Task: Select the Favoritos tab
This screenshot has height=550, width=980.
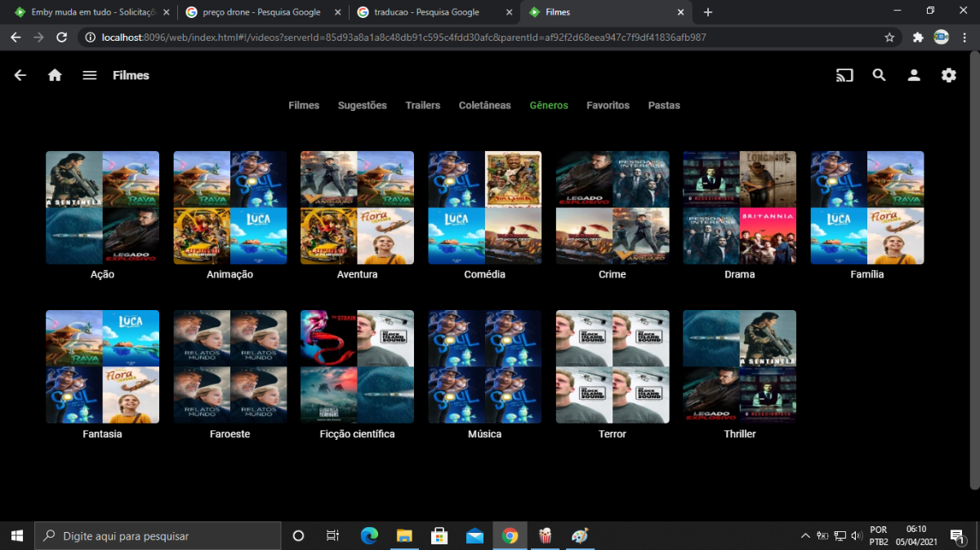Action: 608,105
